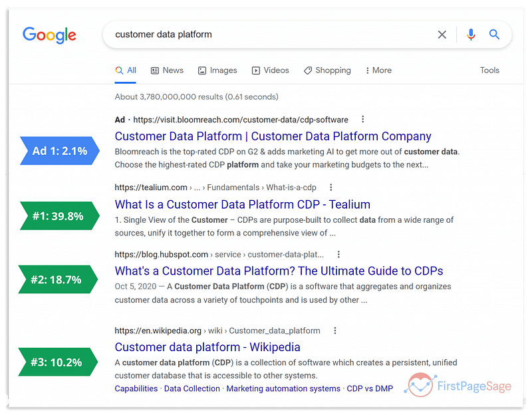Expand the More search categories dropdown
The height and width of the screenshot is (415, 532).
point(378,70)
